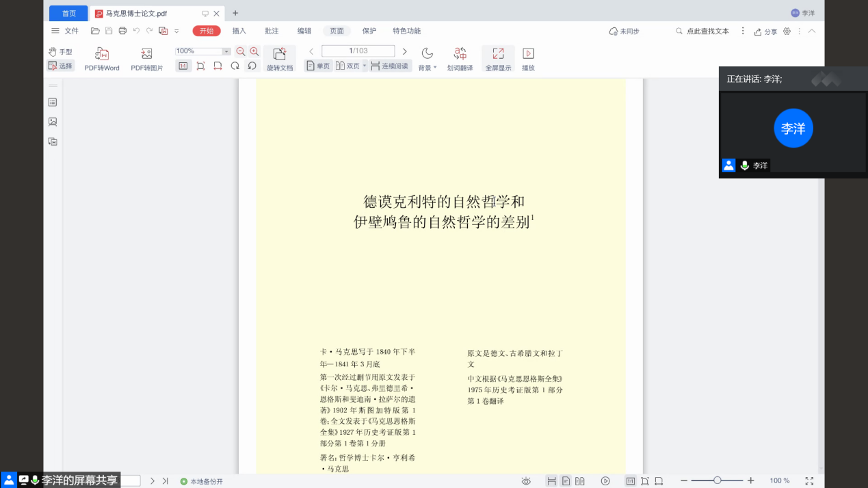Click the 全屏显示 fullscreen icon
Image resolution: width=868 pixels, height=488 pixels.
[498, 54]
